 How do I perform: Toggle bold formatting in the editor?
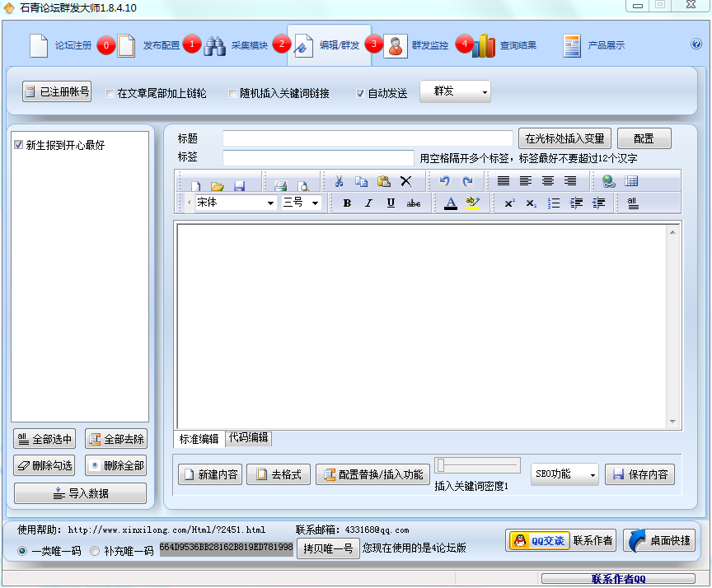pos(346,203)
